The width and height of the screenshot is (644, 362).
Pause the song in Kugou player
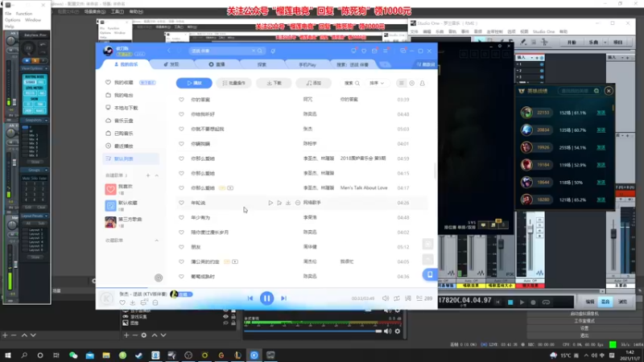(266, 298)
